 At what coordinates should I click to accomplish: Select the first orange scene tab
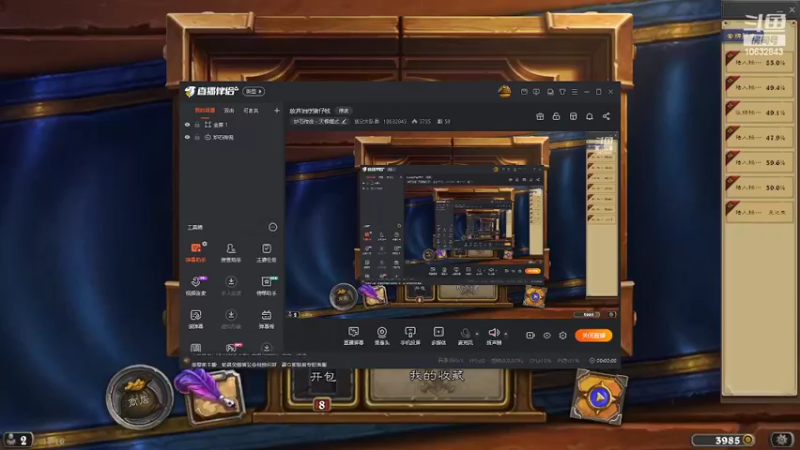[x=205, y=110]
